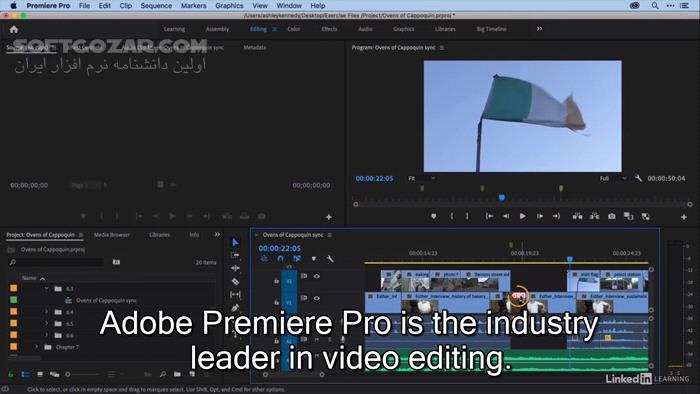
Task: Click Find magnifier icon at Project panel bottom
Action: click(163, 374)
